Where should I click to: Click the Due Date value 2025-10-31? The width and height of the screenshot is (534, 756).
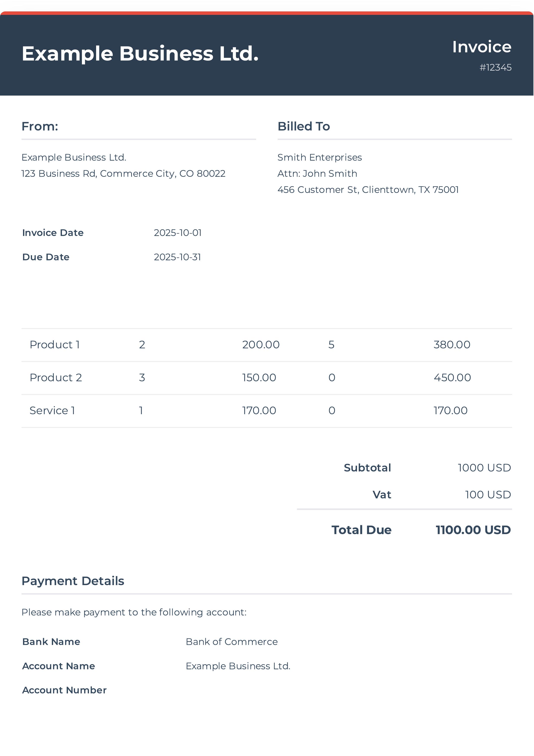click(177, 257)
